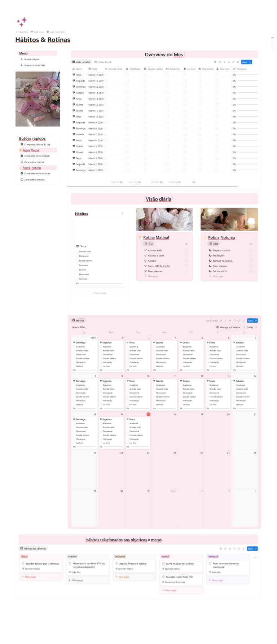
Task: Check Acordar cedo for March 17 row
Action: [106, 75]
